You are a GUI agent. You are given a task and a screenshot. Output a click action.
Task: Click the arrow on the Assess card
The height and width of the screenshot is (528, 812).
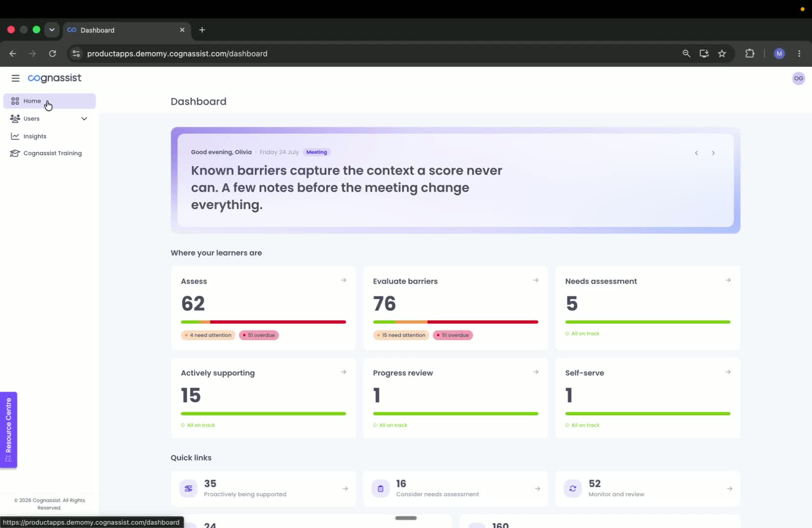tap(343, 280)
